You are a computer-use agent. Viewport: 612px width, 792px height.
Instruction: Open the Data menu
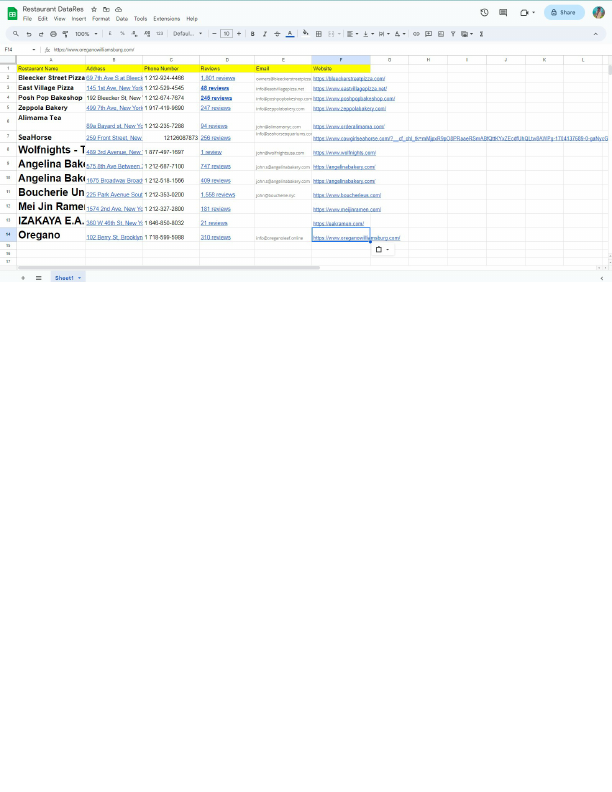(122, 19)
